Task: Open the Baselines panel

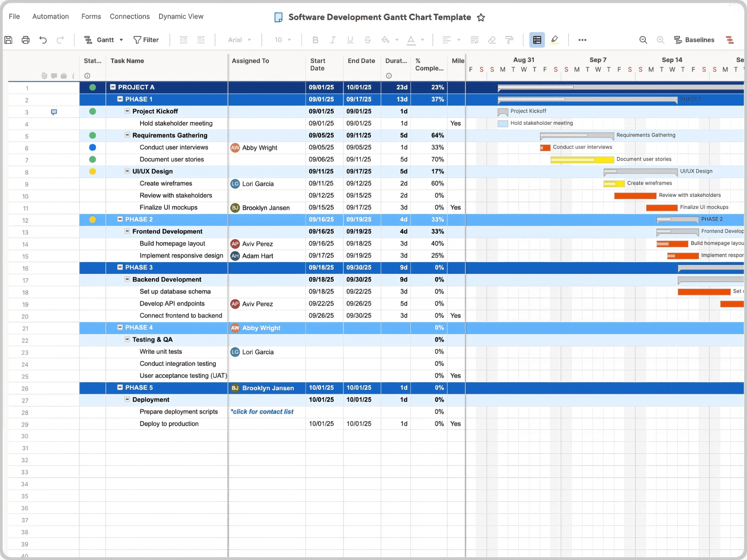Action: 695,40
